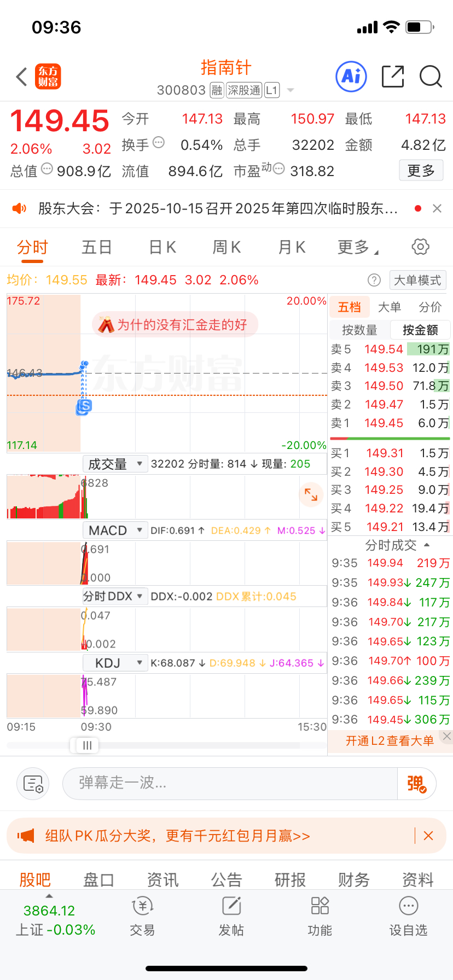
Task: Collapse the 分时成交 list arrow
Action: tap(427, 545)
